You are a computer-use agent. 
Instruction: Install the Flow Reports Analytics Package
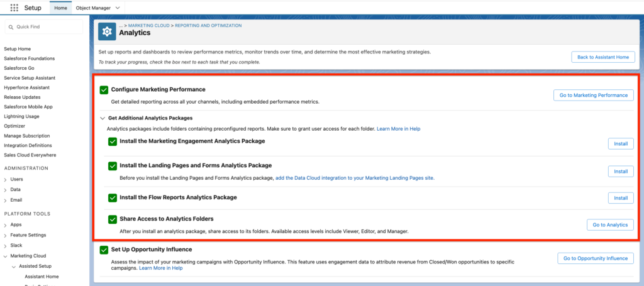point(620,198)
